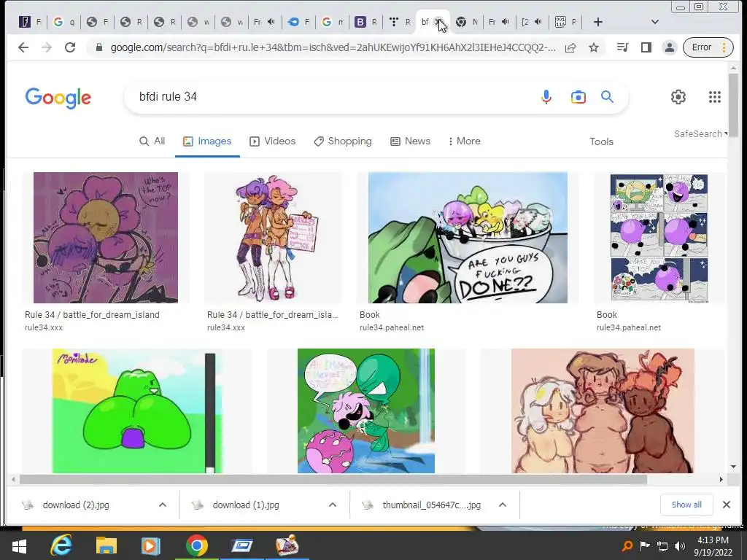
Task: Switch to the All results tab
Action: (152, 141)
